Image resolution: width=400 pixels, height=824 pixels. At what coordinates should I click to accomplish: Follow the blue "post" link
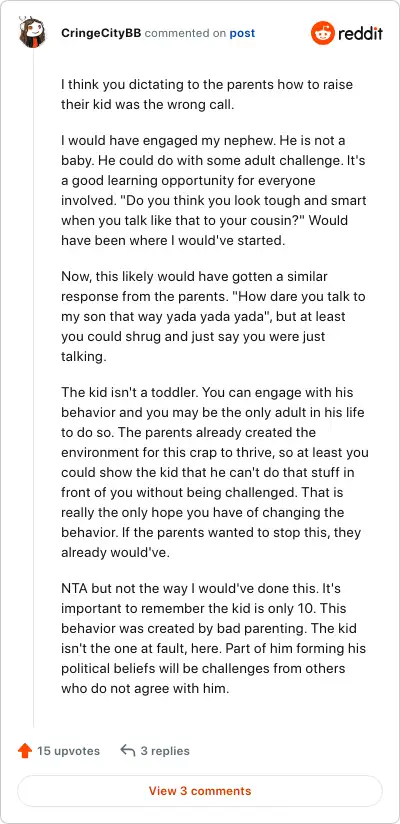[242, 34]
